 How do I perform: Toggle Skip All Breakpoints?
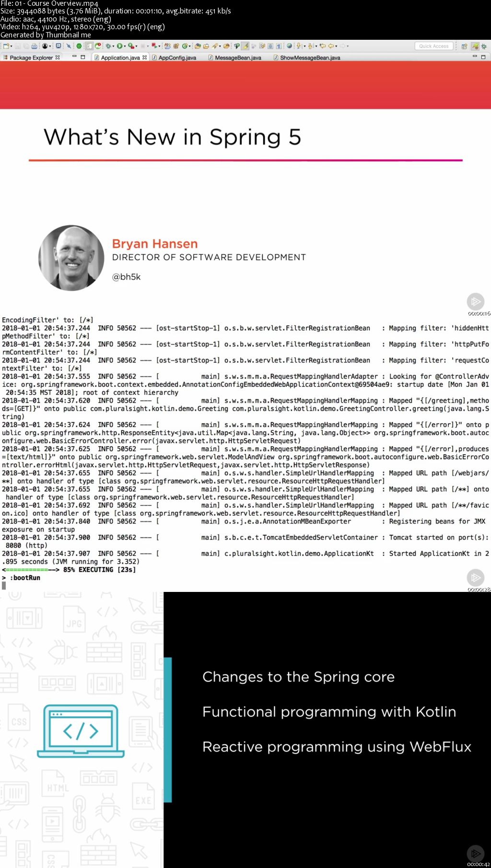[69, 46]
